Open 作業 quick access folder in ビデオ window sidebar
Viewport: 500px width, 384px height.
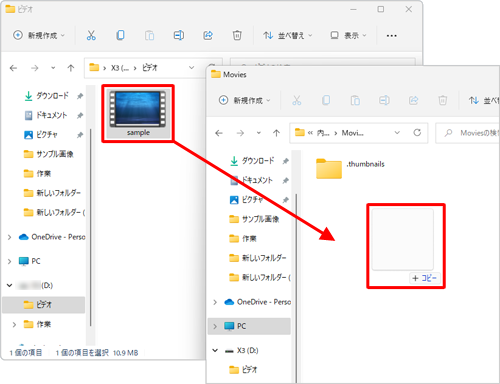(37, 174)
